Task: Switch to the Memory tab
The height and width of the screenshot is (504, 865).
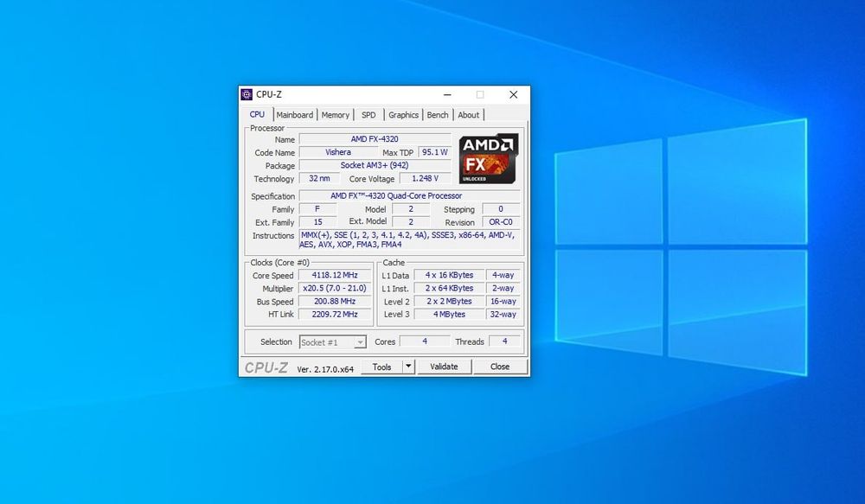Action: click(x=336, y=115)
